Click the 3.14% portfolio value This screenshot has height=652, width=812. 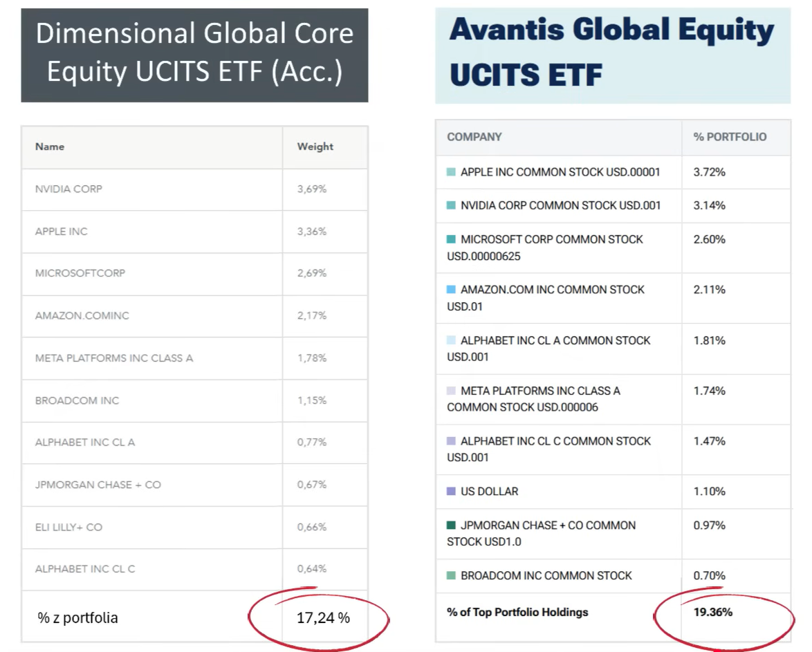pyautogui.click(x=710, y=205)
